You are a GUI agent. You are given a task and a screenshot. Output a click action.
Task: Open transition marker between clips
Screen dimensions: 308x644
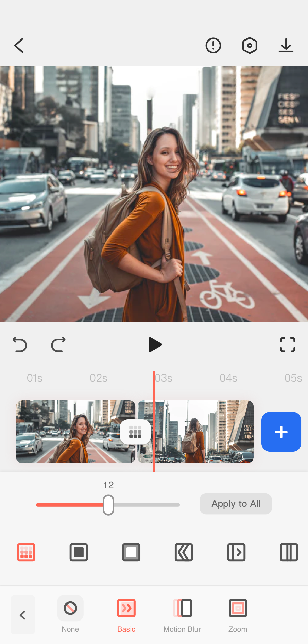135,432
